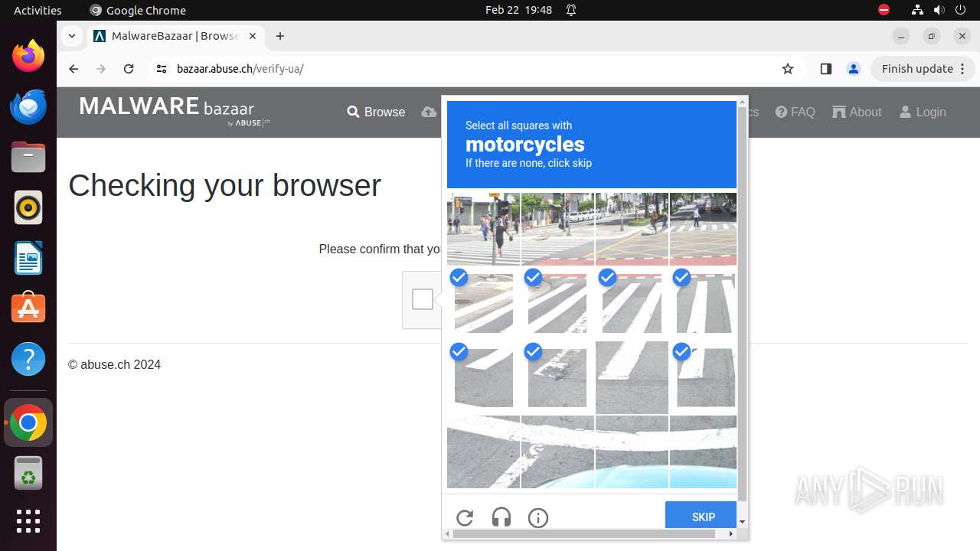
Task: Click the power icon in top bar
Action: [x=961, y=10]
